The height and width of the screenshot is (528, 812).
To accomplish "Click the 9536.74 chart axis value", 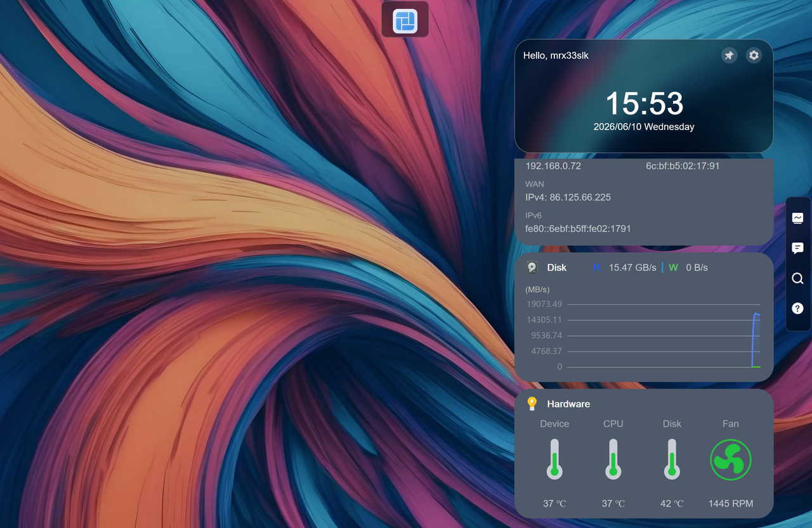I will click(x=546, y=335).
